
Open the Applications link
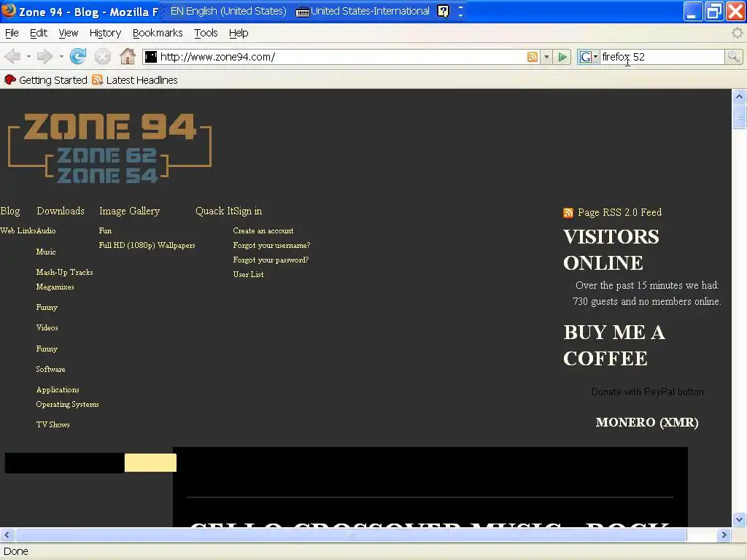coord(58,390)
